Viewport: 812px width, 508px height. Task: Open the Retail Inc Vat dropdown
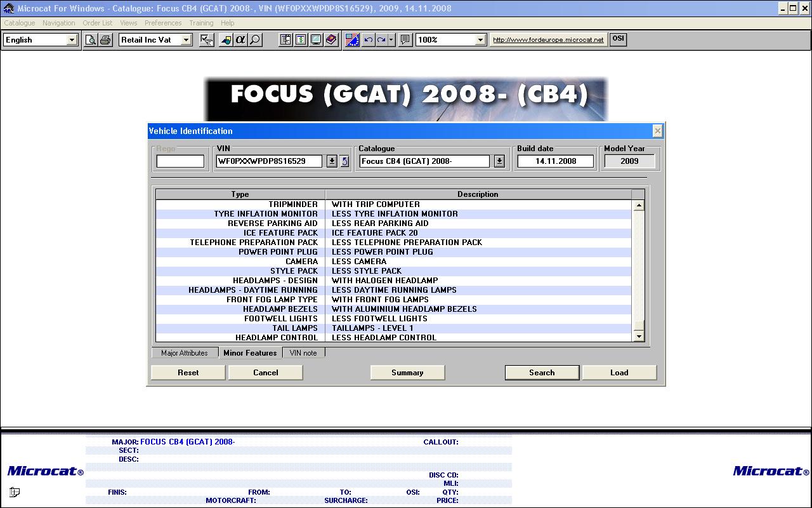point(186,39)
